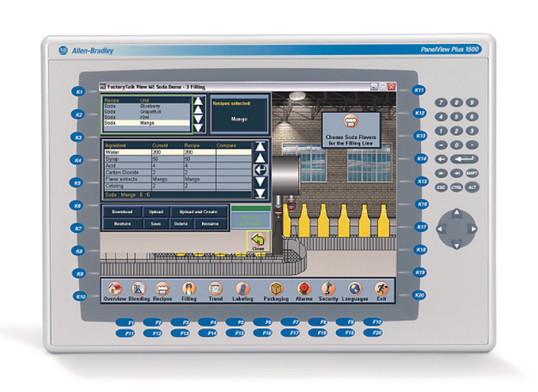Open the Trend screen icon
This screenshot has height=392, width=538.
pyautogui.click(x=216, y=289)
